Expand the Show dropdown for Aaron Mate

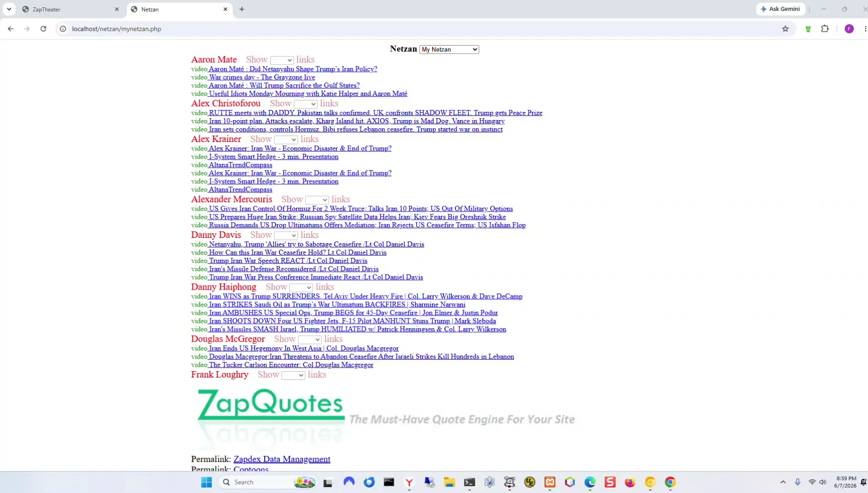point(282,60)
